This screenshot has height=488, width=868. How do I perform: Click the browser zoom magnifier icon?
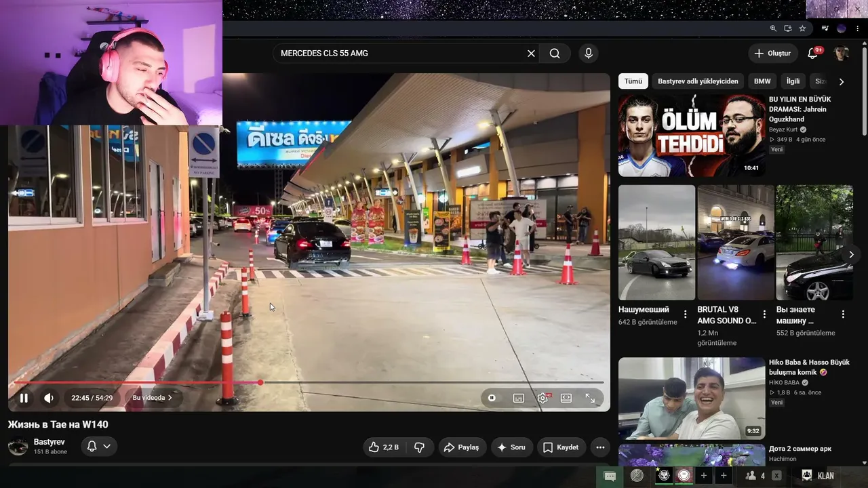773,28
